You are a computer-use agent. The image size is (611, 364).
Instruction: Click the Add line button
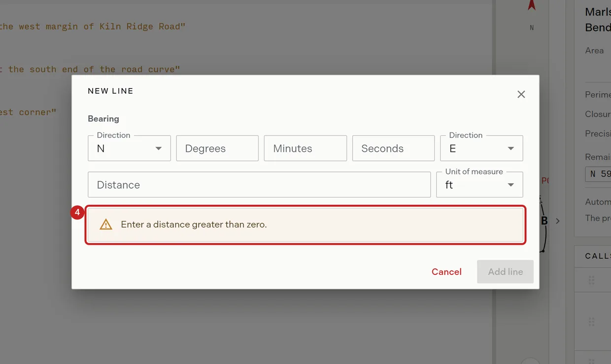pos(505,272)
